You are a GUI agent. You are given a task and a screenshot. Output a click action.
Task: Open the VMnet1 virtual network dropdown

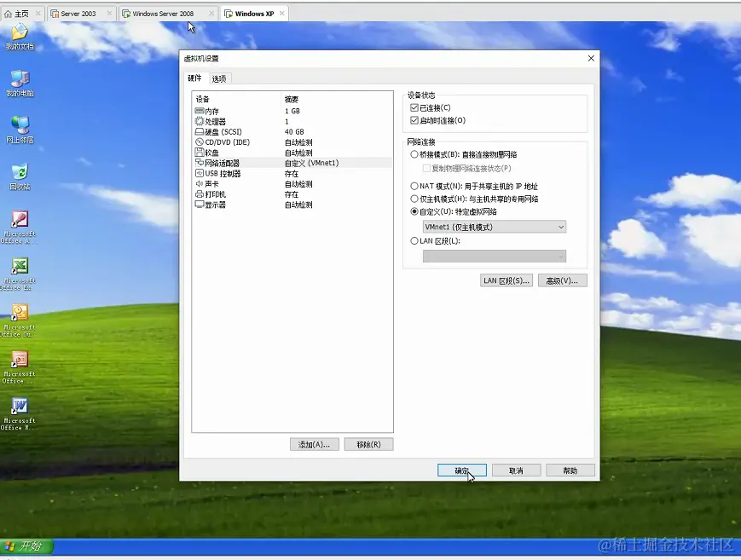pyautogui.click(x=495, y=228)
